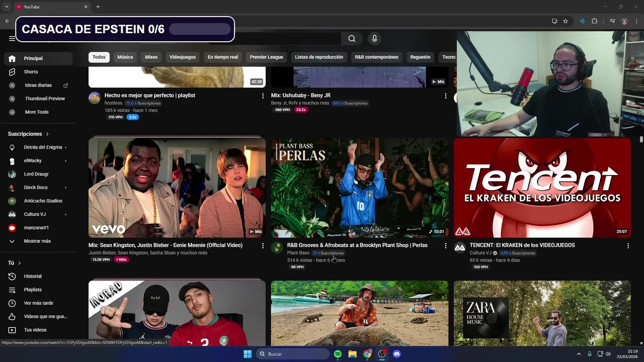Screen dimensions: 644x362
Task: Open Detrás del Enigma subscription channel
Action: tap(39, 147)
